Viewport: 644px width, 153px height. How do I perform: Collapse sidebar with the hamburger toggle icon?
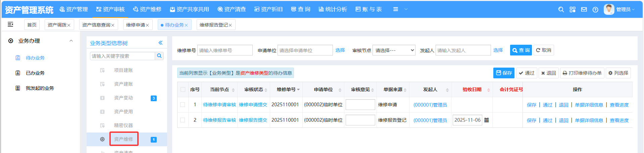click(10, 24)
